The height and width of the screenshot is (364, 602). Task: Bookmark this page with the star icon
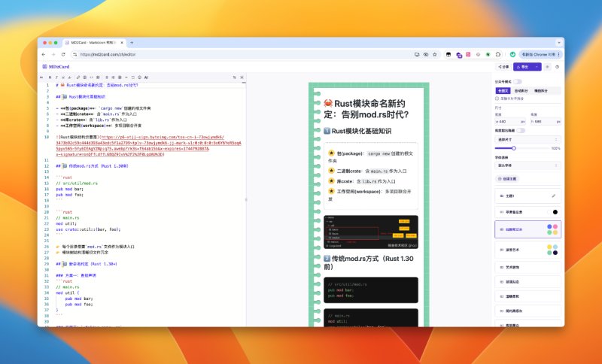[435, 54]
